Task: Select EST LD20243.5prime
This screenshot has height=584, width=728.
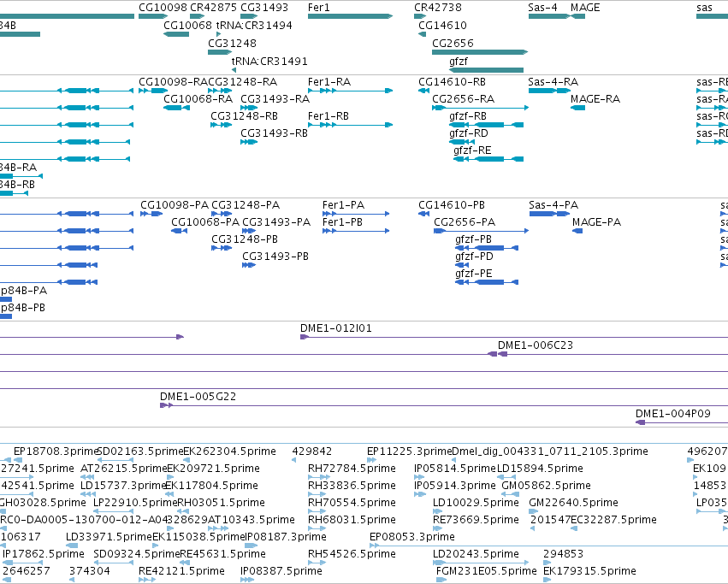Action: pos(476,554)
